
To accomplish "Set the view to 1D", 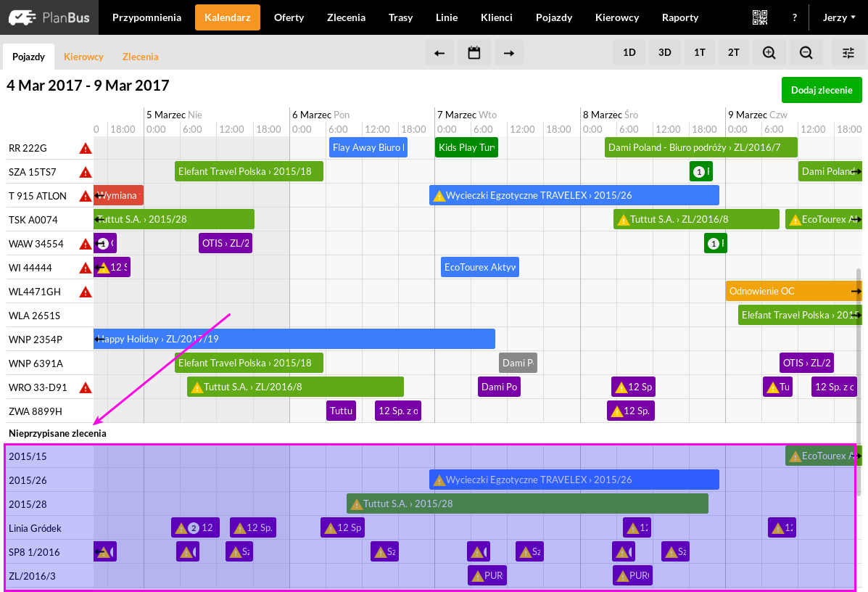I will (629, 53).
